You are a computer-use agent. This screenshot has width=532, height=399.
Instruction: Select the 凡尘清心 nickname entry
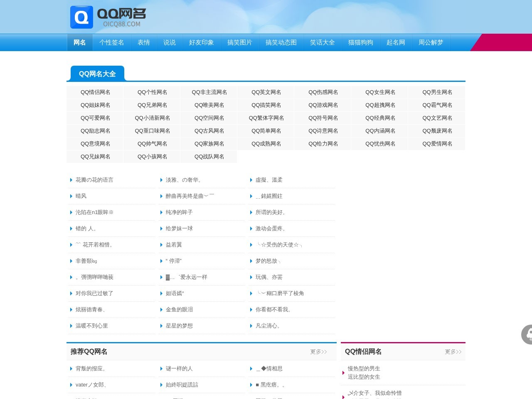pyautogui.click(x=268, y=326)
